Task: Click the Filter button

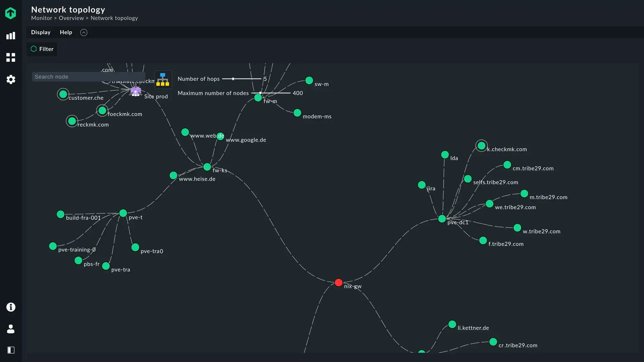Action: click(x=42, y=49)
